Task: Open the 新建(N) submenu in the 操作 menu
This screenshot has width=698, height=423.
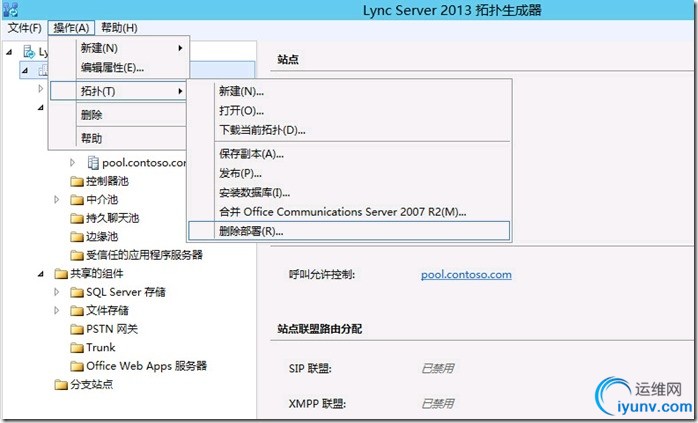Action: tap(119, 48)
